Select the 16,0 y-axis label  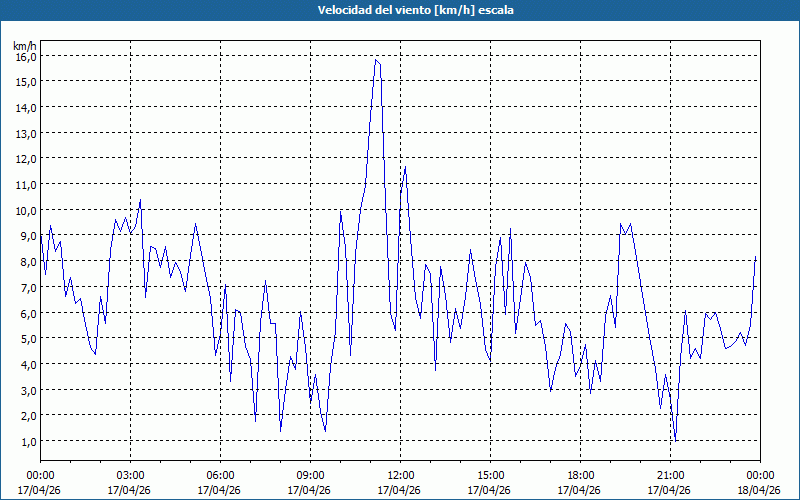(25, 57)
